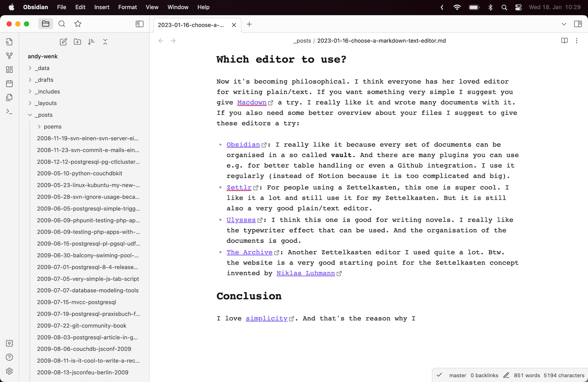The height and width of the screenshot is (382, 588).
Task: Navigate back with the left arrow
Action: 161,40
